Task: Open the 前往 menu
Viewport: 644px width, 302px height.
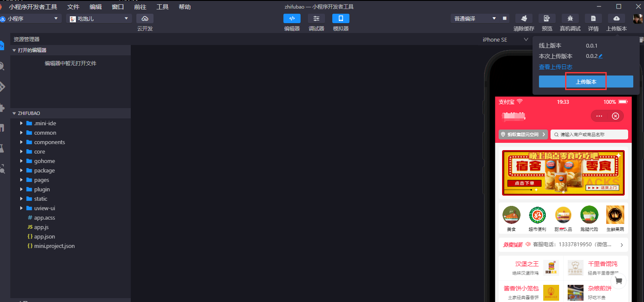Action: tap(140, 7)
